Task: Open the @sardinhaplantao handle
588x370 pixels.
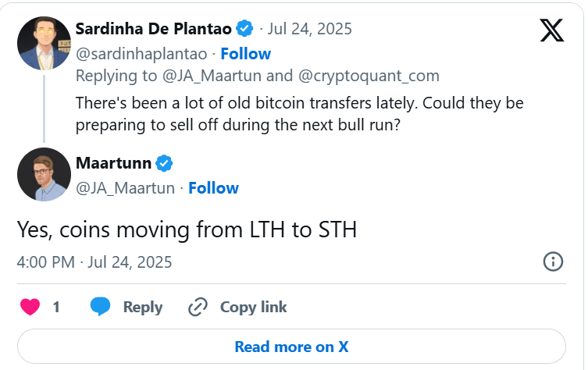Action: [141, 54]
